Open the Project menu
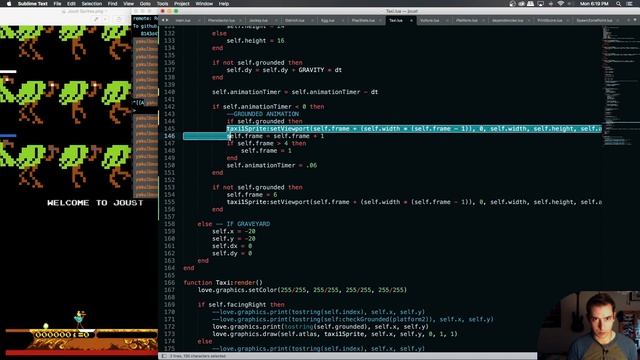640x360 pixels. point(182,4)
